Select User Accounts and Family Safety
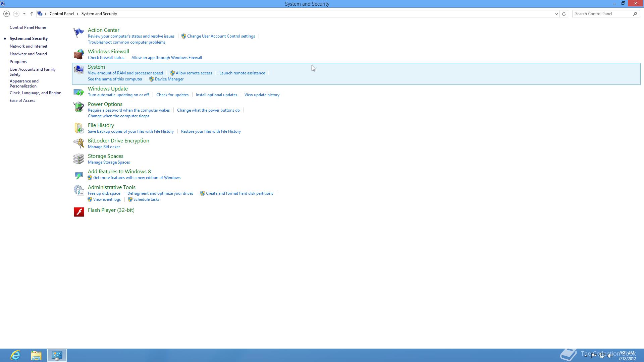This screenshot has width=644, height=362. tap(33, 72)
